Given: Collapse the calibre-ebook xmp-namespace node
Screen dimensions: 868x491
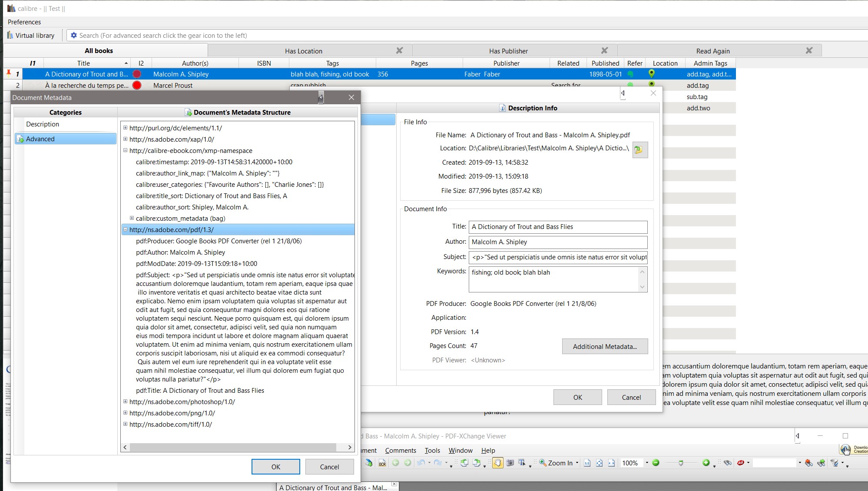Looking at the screenshot, I should click(125, 150).
